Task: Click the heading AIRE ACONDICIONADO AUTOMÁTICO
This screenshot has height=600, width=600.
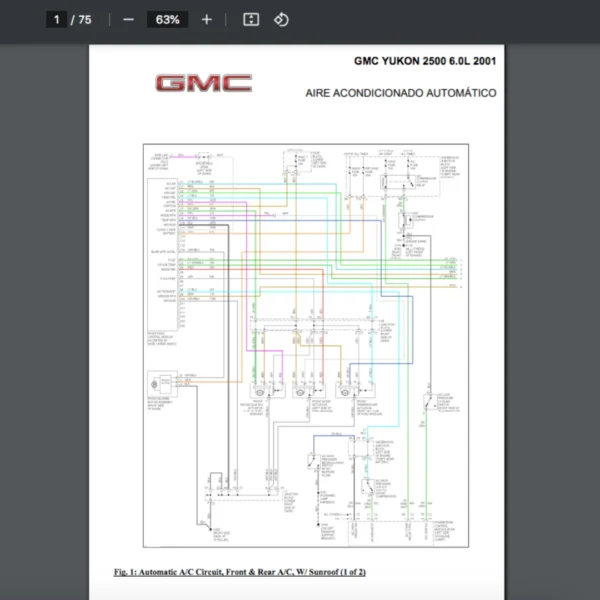Action: click(401, 93)
